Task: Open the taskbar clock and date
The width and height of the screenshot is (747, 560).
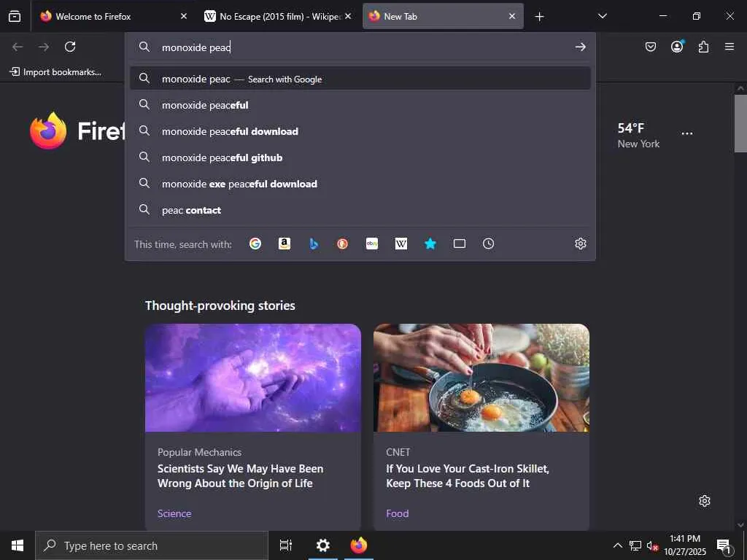Action: 685,545
